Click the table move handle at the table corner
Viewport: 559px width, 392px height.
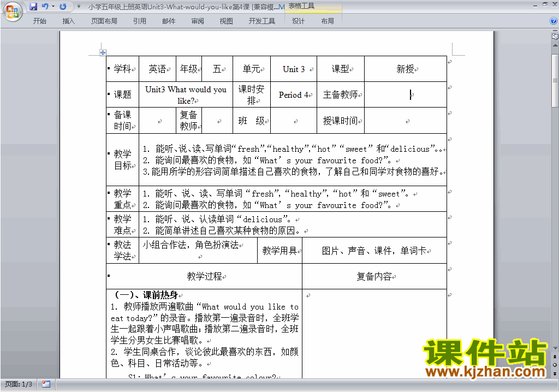click(103, 52)
